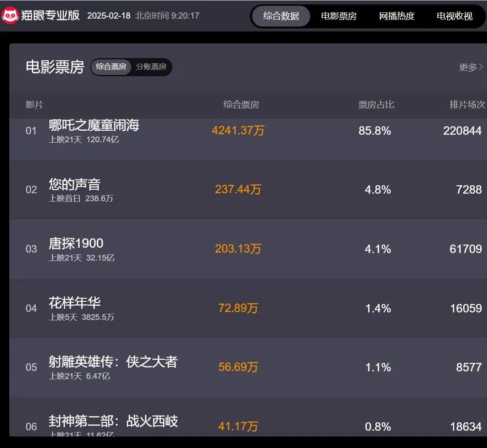487x448 pixels.
Task: Click the 排片场次 column header
Action: [x=467, y=105]
